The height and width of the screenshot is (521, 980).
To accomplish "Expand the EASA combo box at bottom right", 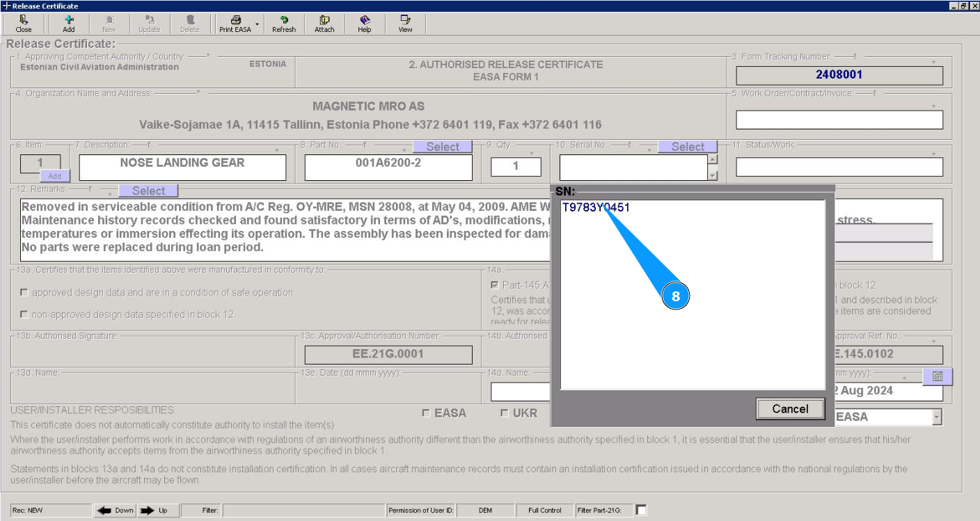I will click(x=937, y=417).
